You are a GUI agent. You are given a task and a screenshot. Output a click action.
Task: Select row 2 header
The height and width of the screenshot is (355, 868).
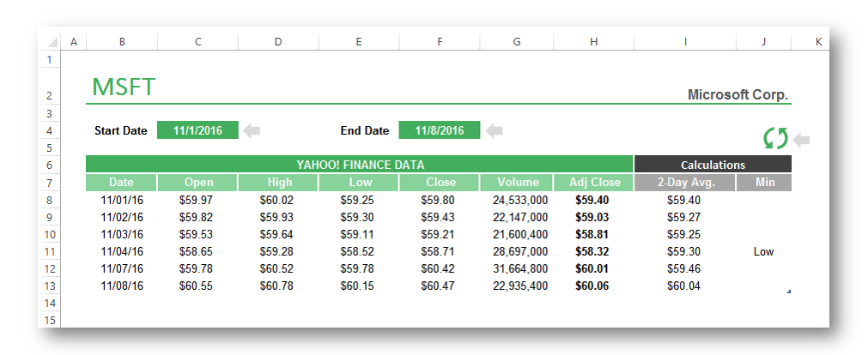[x=49, y=87]
